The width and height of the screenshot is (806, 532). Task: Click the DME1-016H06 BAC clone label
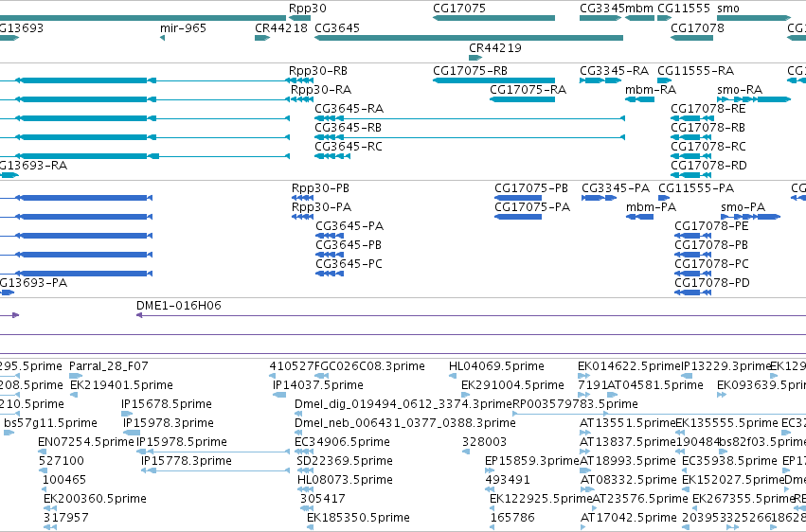pos(179,306)
